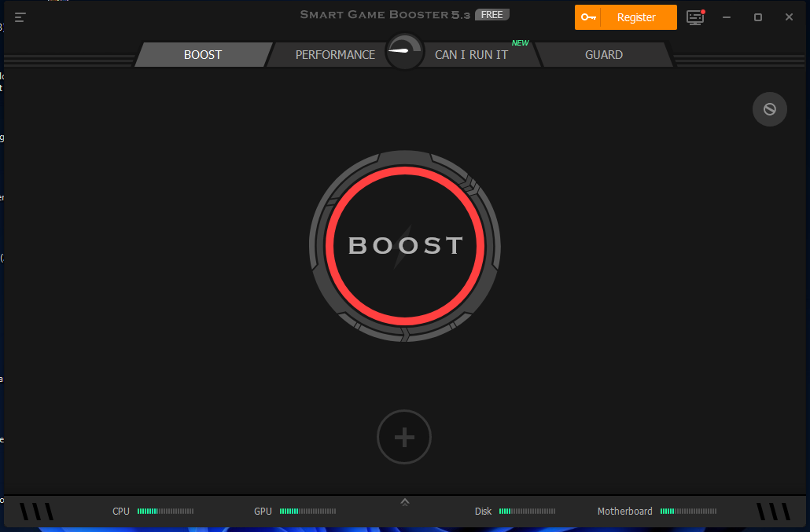Open the hamburger main menu

[x=20, y=17]
